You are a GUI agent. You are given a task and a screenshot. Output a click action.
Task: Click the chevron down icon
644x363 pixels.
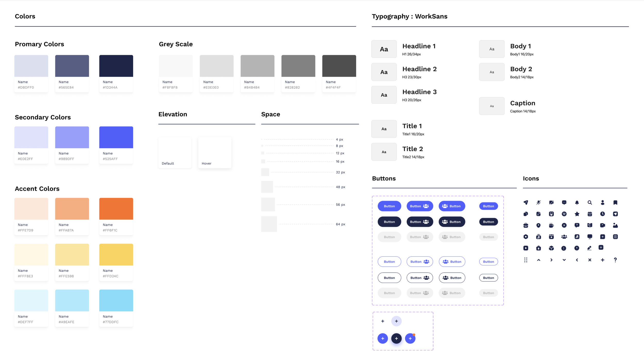[564, 260]
